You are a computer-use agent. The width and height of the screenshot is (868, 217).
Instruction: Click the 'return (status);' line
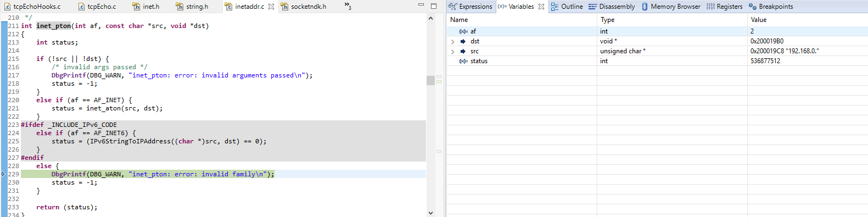(x=66, y=207)
